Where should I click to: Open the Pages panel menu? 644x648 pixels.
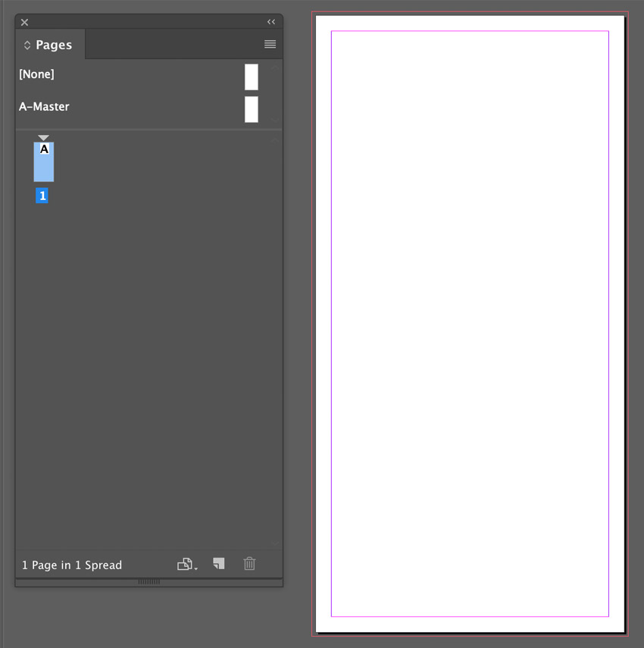(270, 44)
